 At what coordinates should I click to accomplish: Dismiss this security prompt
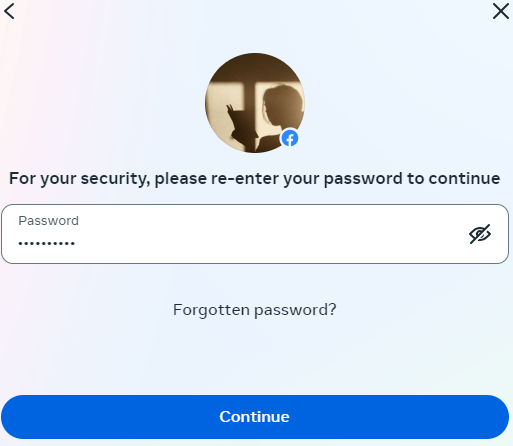click(501, 11)
